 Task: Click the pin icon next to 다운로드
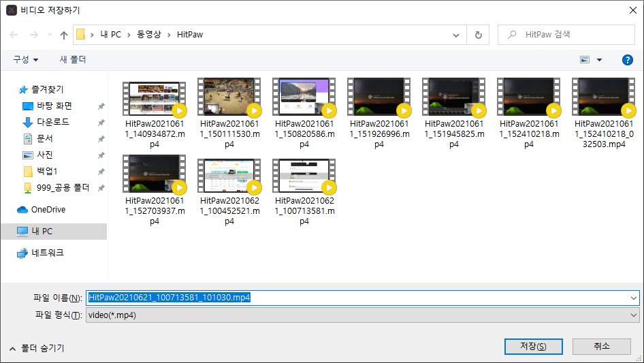click(101, 123)
